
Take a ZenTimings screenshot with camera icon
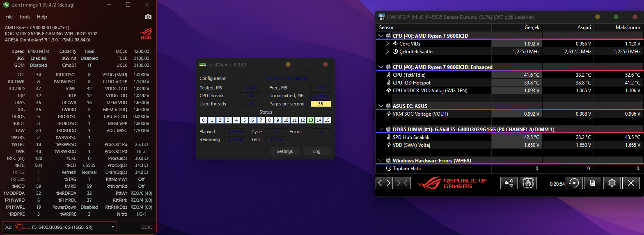(148, 17)
